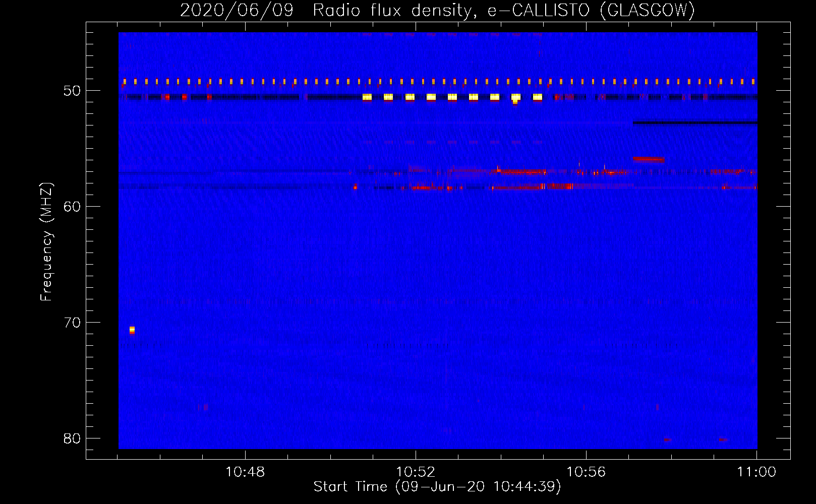This screenshot has height=504, width=816.
Task: Click the 11:00 time tick label
Action: point(756,472)
